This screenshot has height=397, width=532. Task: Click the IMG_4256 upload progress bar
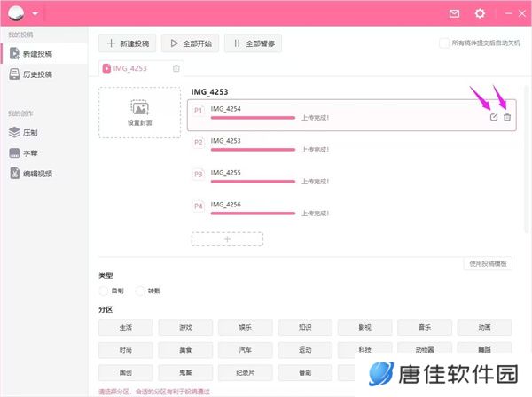[253, 214]
